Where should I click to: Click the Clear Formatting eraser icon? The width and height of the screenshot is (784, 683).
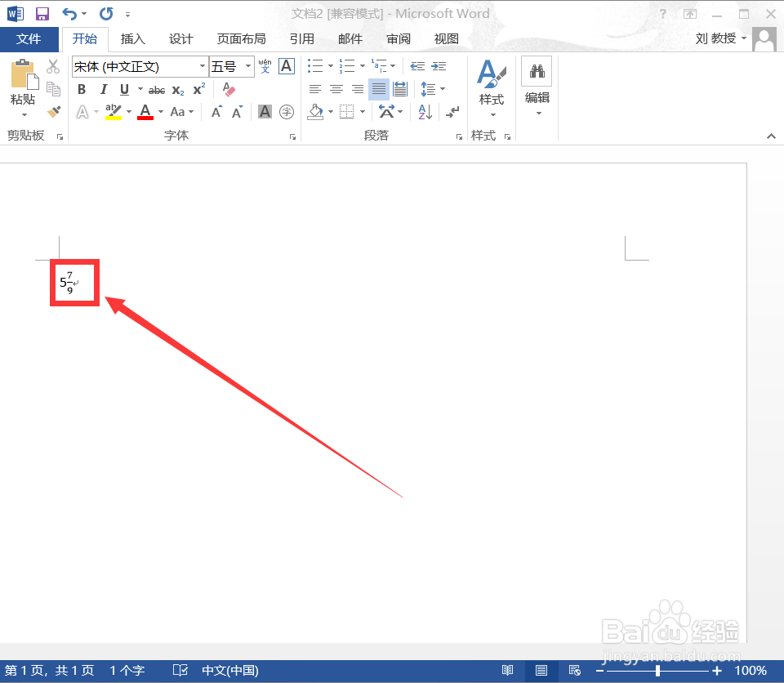(x=229, y=89)
